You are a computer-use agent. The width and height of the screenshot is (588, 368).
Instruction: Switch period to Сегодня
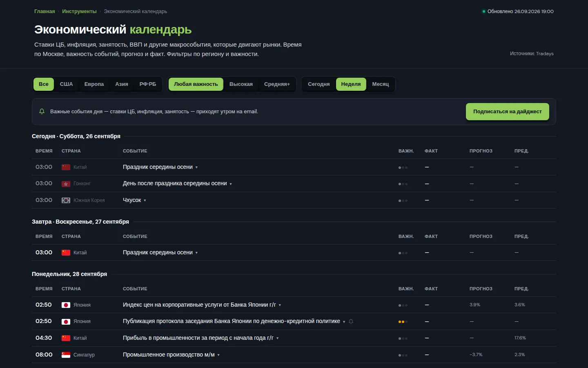319,84
